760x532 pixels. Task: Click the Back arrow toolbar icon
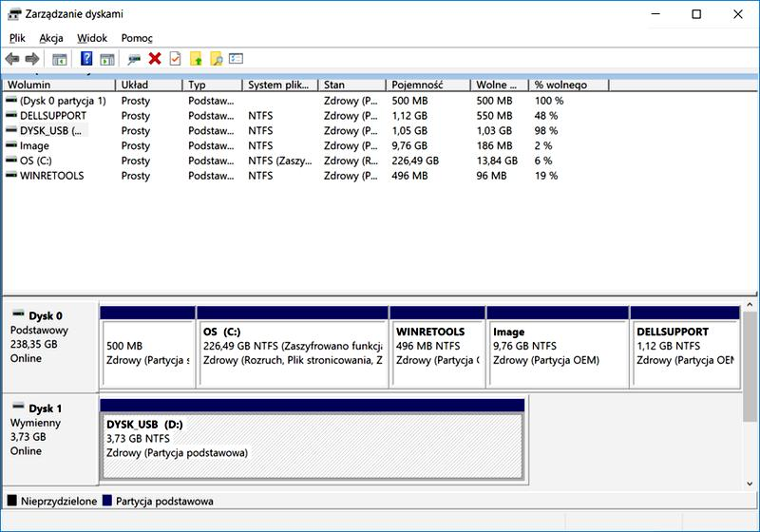pos(12,59)
